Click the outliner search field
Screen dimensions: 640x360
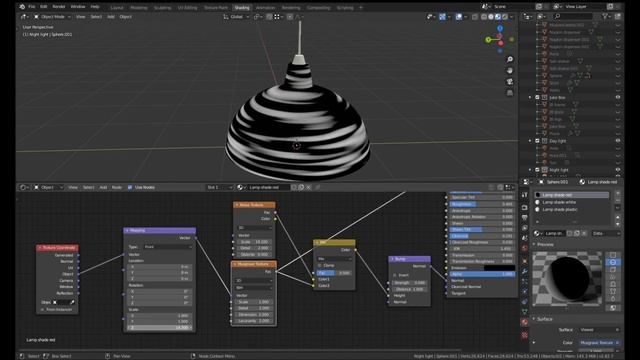tap(573, 16)
